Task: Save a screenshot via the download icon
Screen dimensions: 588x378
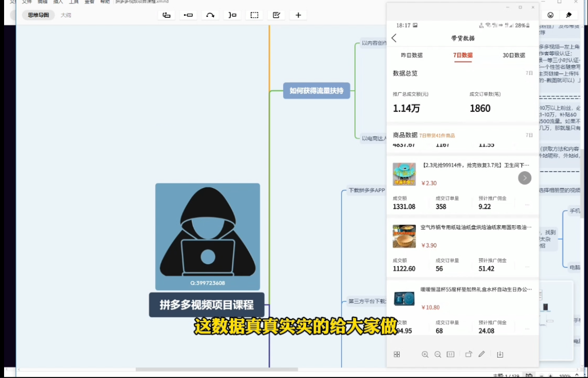Action: tap(500, 354)
